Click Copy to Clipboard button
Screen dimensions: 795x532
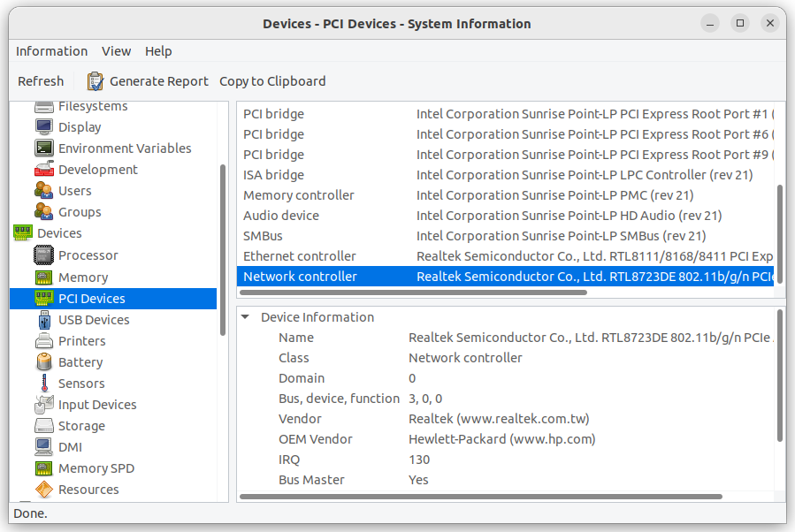pyautogui.click(x=272, y=81)
